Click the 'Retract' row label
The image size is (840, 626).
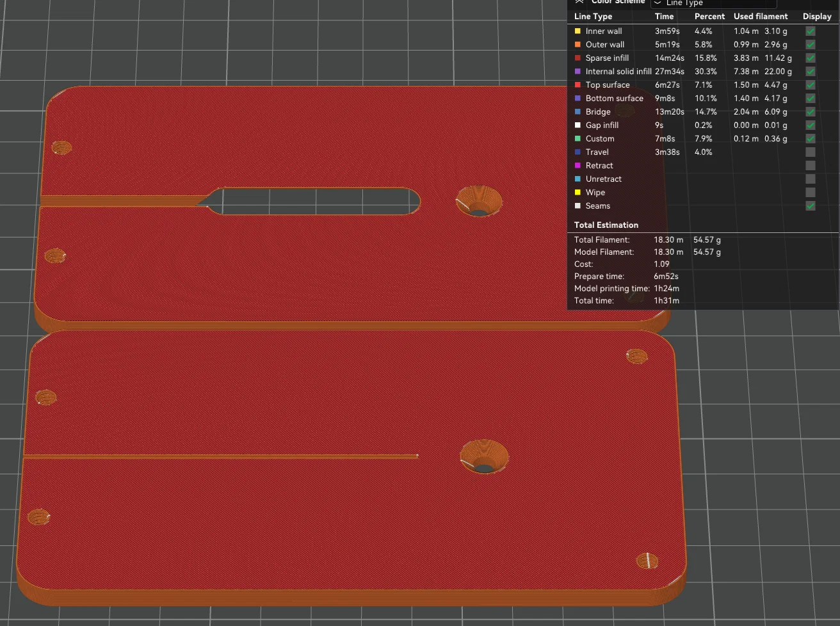pyautogui.click(x=599, y=165)
